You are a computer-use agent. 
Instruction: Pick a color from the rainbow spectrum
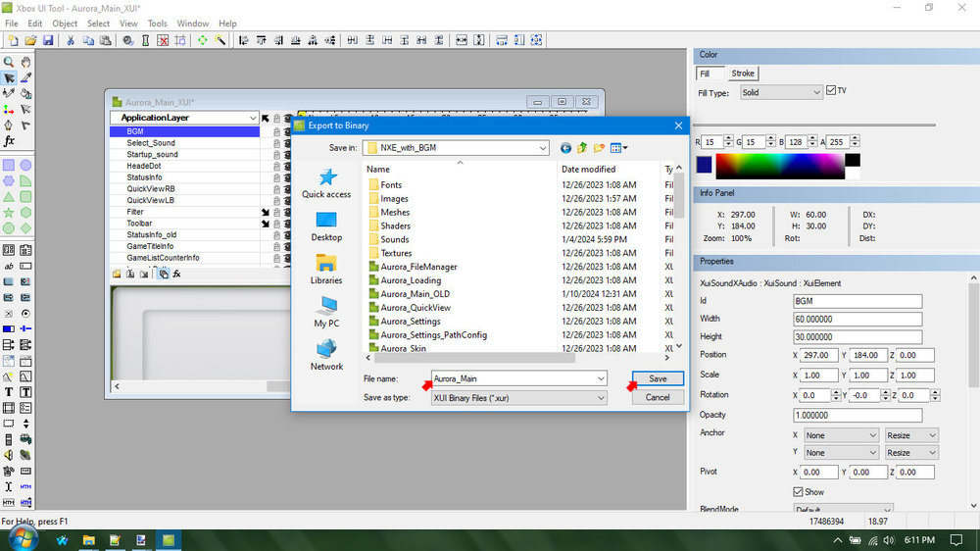click(779, 167)
